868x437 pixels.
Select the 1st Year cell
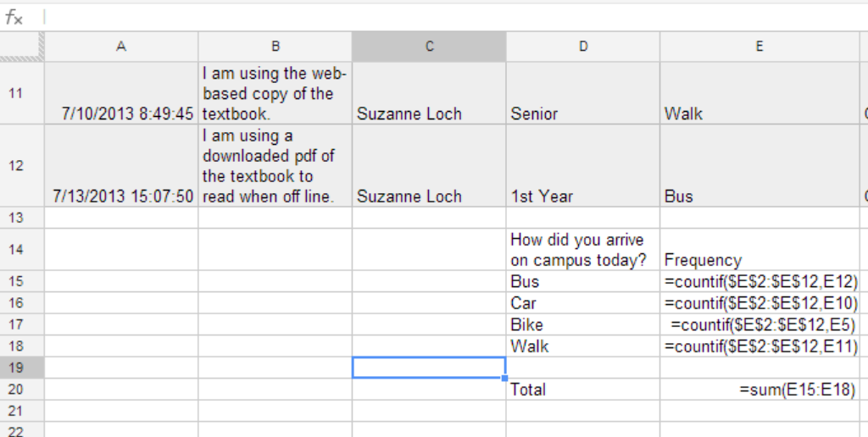tap(583, 165)
